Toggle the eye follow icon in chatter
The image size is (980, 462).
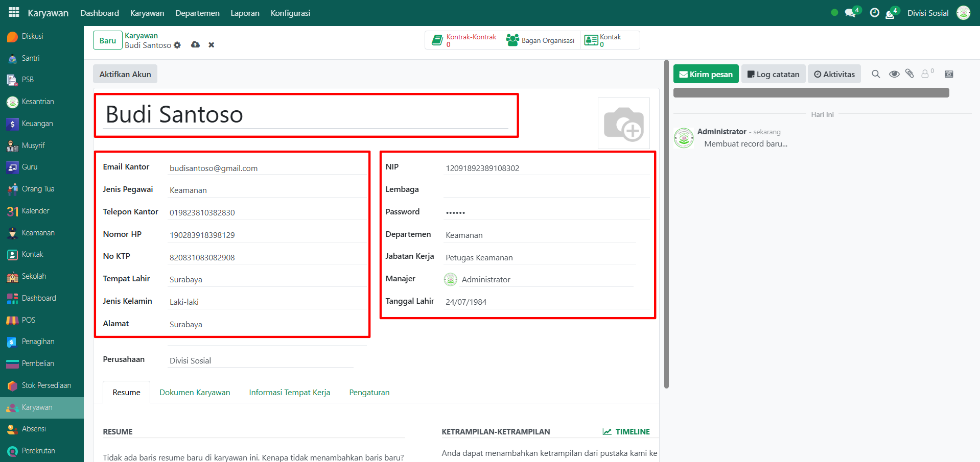coord(894,74)
